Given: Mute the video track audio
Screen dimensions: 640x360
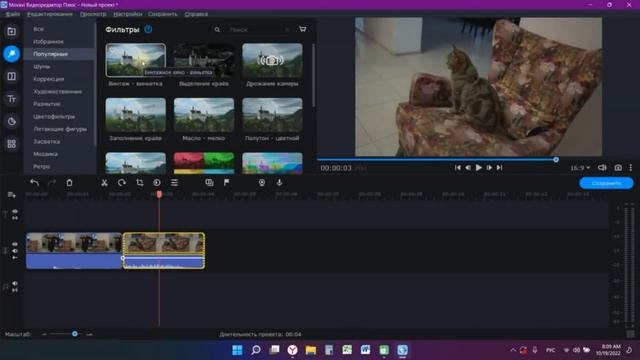Looking at the screenshot, I should (15, 251).
